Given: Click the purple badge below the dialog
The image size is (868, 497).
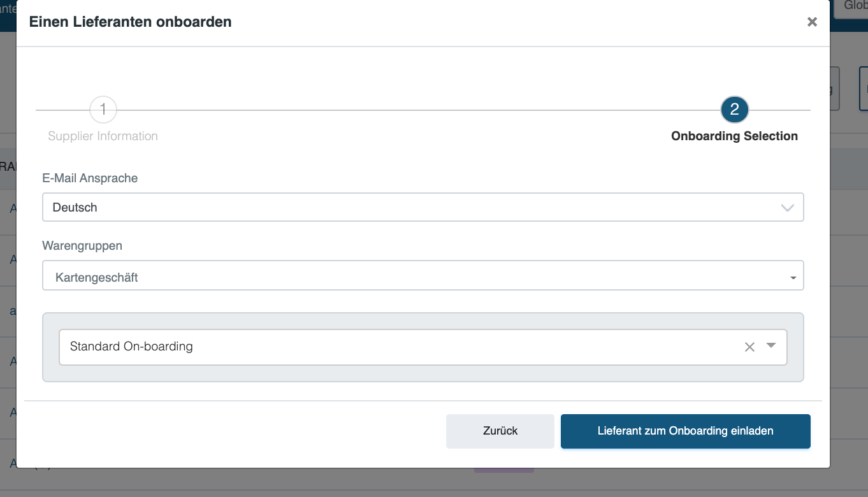Looking at the screenshot, I should [503, 470].
